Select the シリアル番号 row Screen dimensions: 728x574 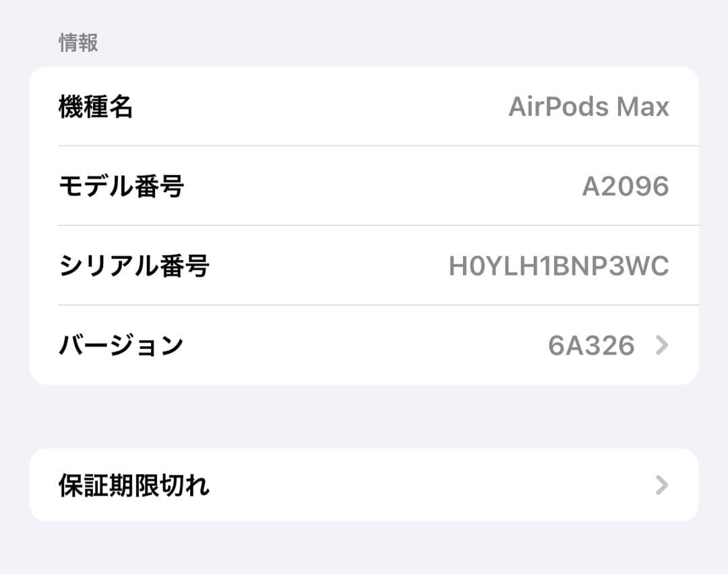coord(364,265)
